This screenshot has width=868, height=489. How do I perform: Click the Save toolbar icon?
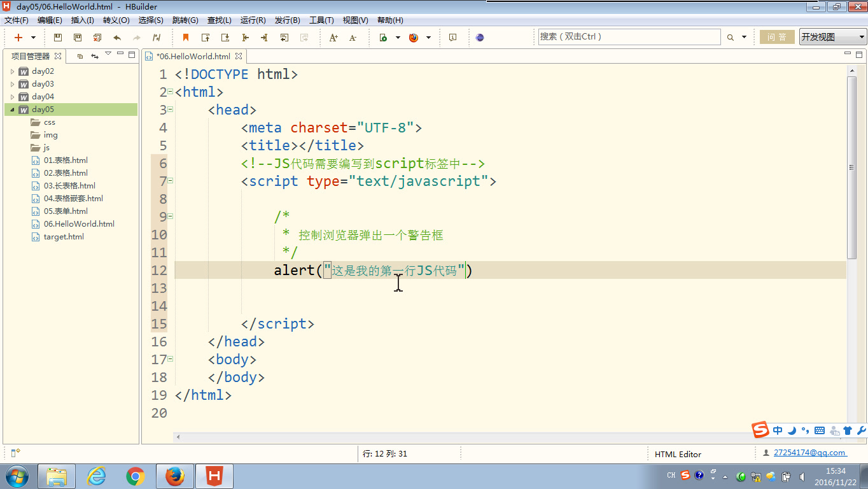click(58, 38)
